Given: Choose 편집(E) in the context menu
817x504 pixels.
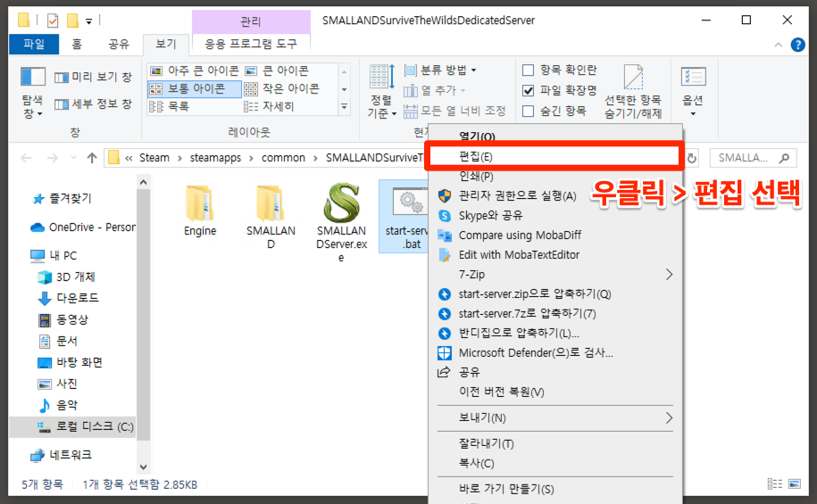Looking at the screenshot, I should point(555,157).
